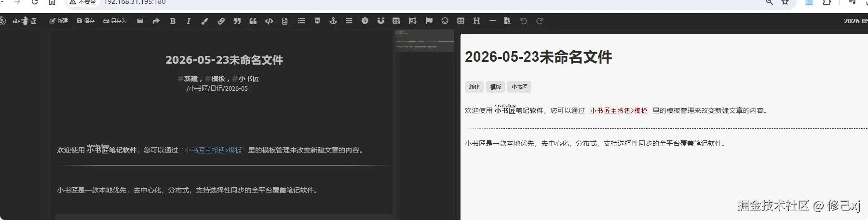Viewport: 868px width, 220px height.
Task: Open the emoji smiley picker
Action: 445,21
